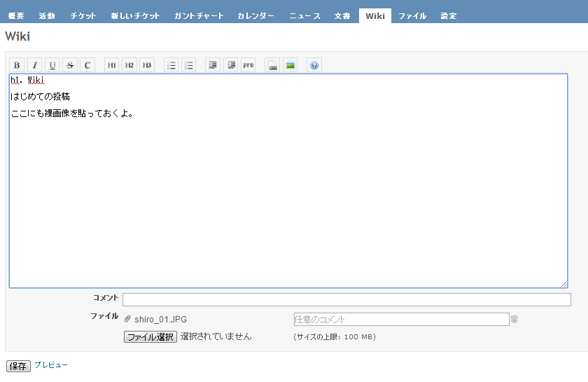This screenshot has width=588, height=382.
Task: Open the 活動 tab
Action: 47,16
